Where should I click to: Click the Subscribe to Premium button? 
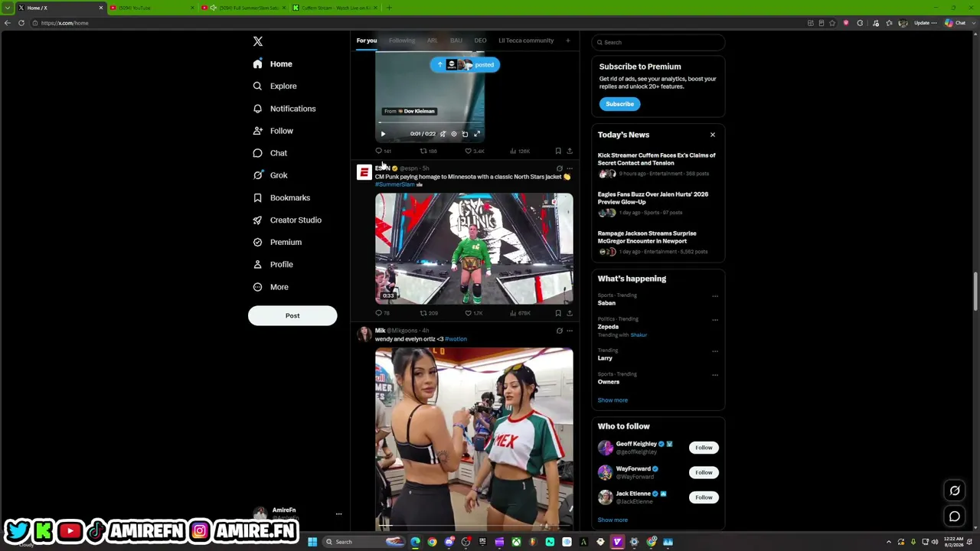tap(619, 104)
